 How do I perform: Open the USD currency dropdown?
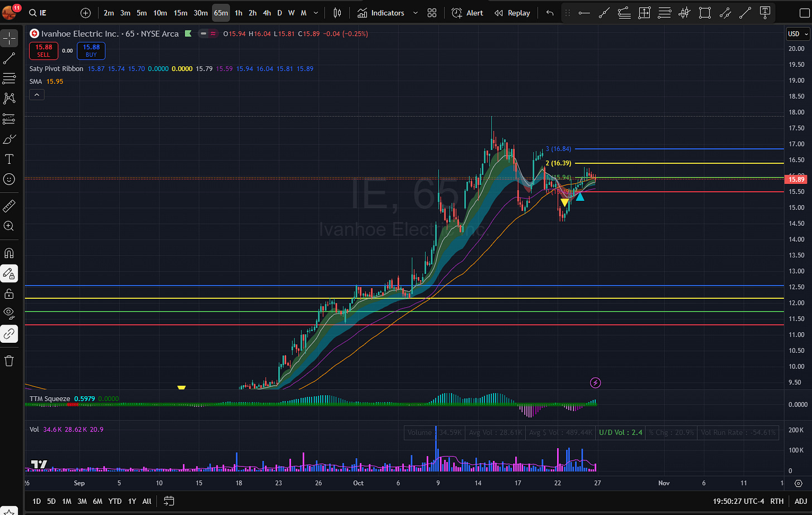797,34
